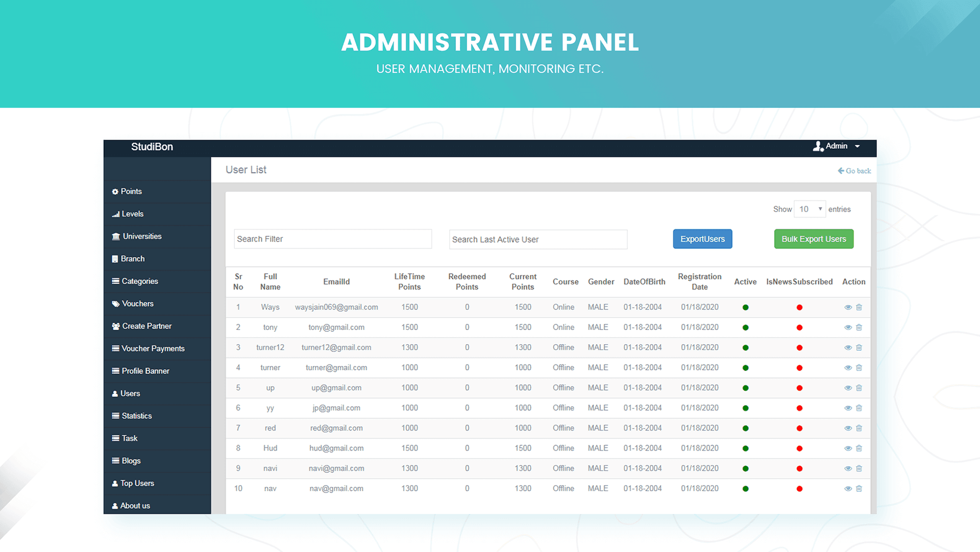Sort by Registration Date column header
This screenshot has height=552, width=980.
(700, 282)
